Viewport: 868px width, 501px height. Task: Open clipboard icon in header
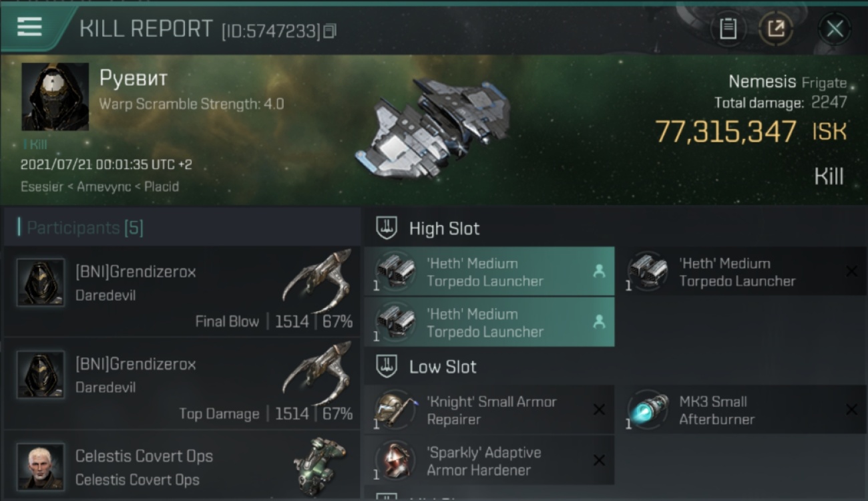728,29
